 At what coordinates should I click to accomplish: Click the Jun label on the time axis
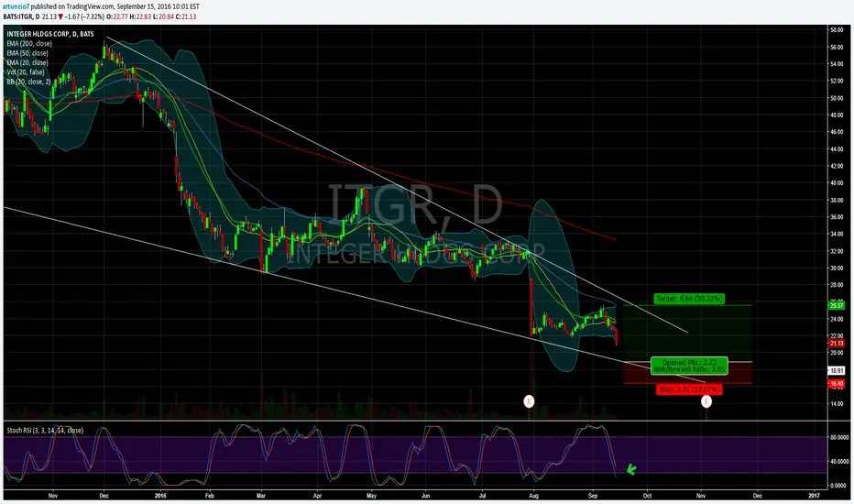point(425,496)
